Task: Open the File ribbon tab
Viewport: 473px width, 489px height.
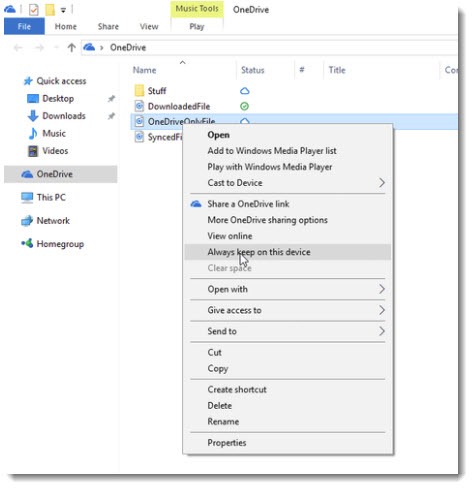Action: (24, 27)
